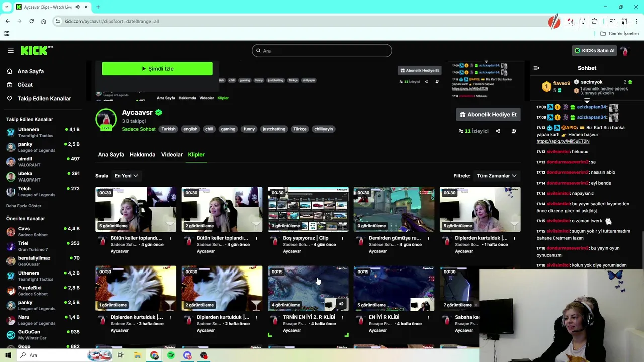
Task: Open the Tüm Zamanlar filter dropdown
Action: coord(497,176)
